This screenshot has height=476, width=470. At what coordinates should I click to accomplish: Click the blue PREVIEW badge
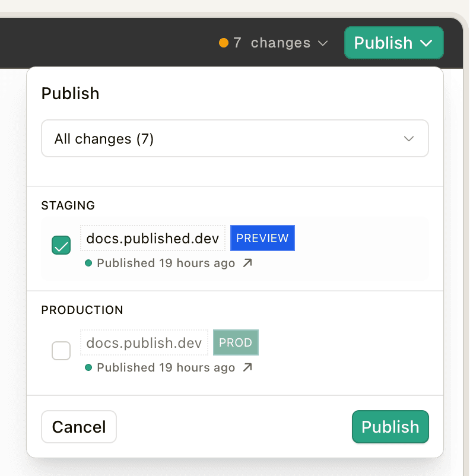pyautogui.click(x=262, y=238)
